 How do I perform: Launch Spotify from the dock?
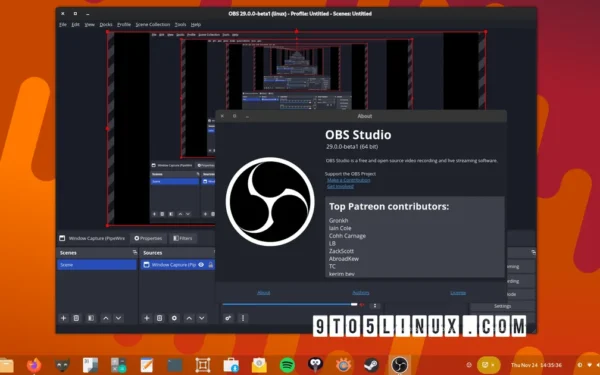tap(287, 365)
